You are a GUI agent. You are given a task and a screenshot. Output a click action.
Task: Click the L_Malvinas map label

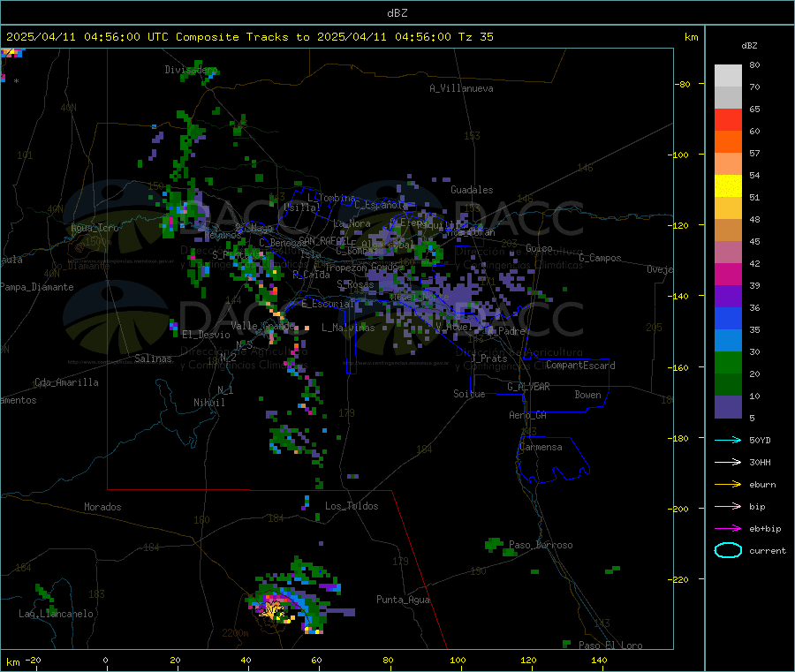(x=348, y=328)
